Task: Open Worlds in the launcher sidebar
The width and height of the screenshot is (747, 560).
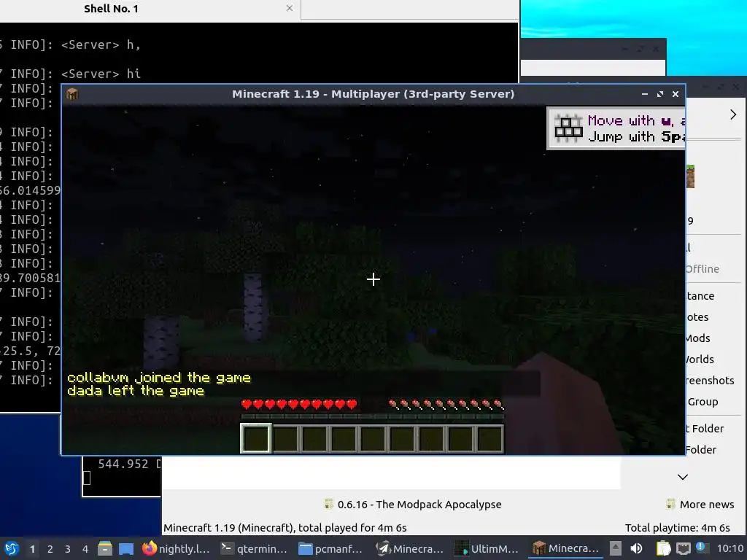Action: click(700, 359)
